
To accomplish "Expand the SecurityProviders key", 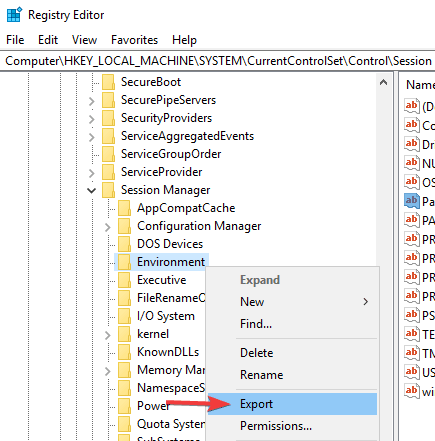I will click(x=91, y=119).
